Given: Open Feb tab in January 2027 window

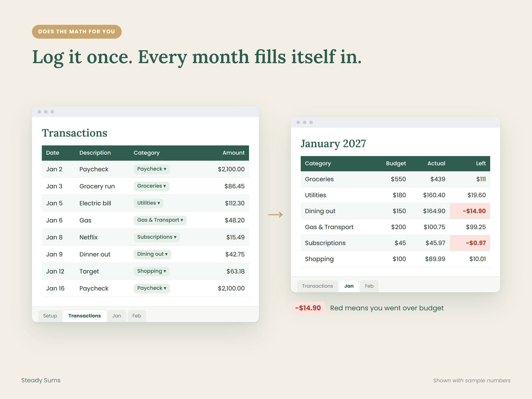Looking at the screenshot, I should coord(369,286).
